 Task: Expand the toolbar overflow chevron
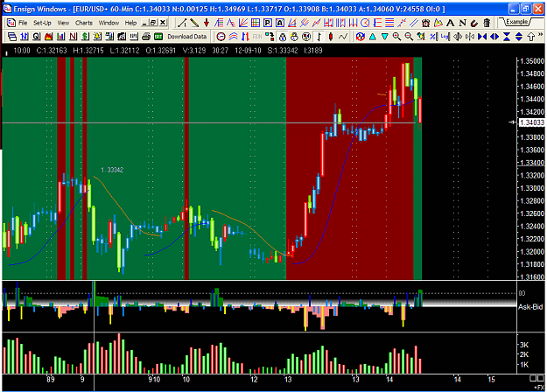pos(541,35)
